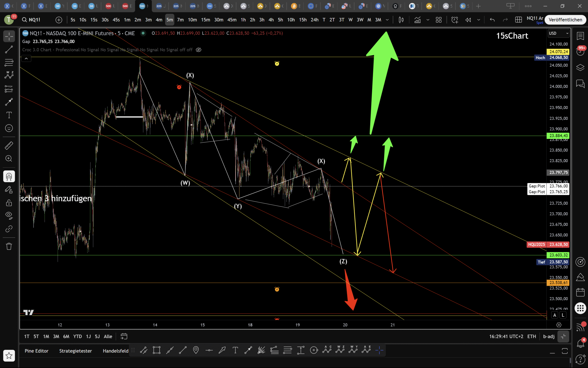Viewport: 588px width, 368px height.
Task: Open the emoji icons tool
Action: click(9, 128)
